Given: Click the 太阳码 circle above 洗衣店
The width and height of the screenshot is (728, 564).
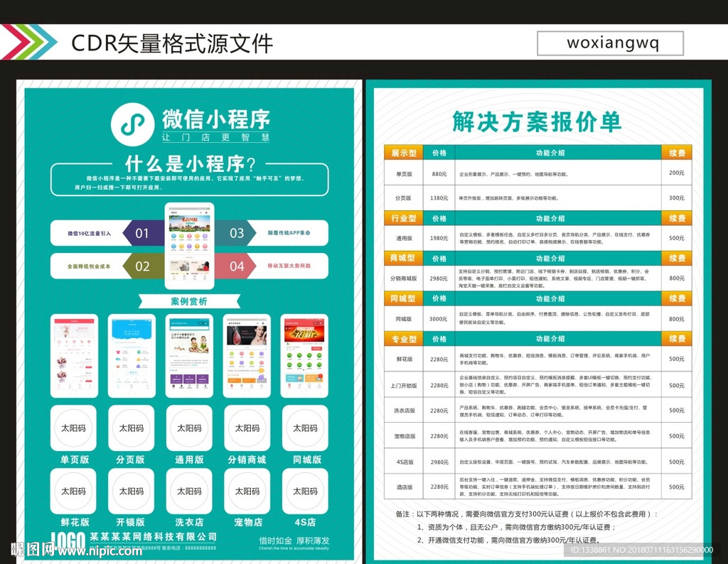Looking at the screenshot, I should pos(189,491).
